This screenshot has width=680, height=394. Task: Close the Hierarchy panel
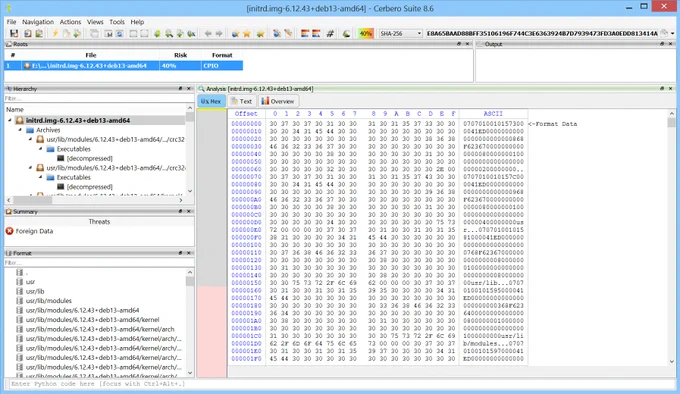tap(189, 88)
